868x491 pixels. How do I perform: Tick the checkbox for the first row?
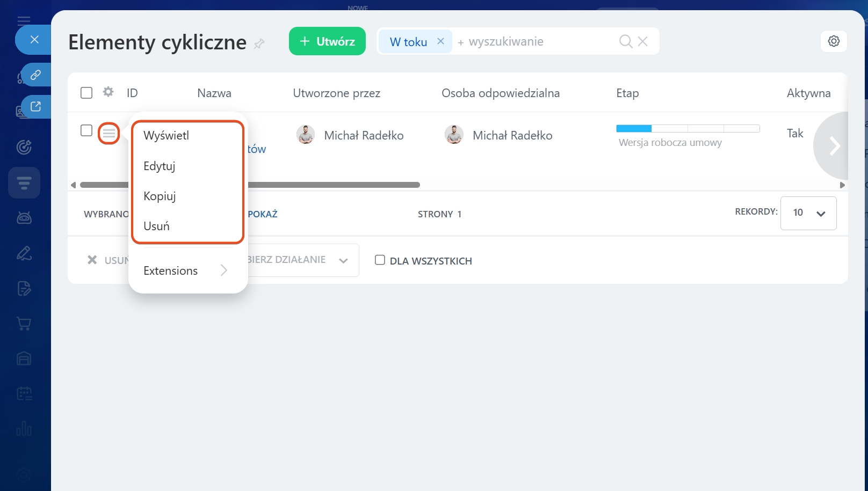point(86,130)
